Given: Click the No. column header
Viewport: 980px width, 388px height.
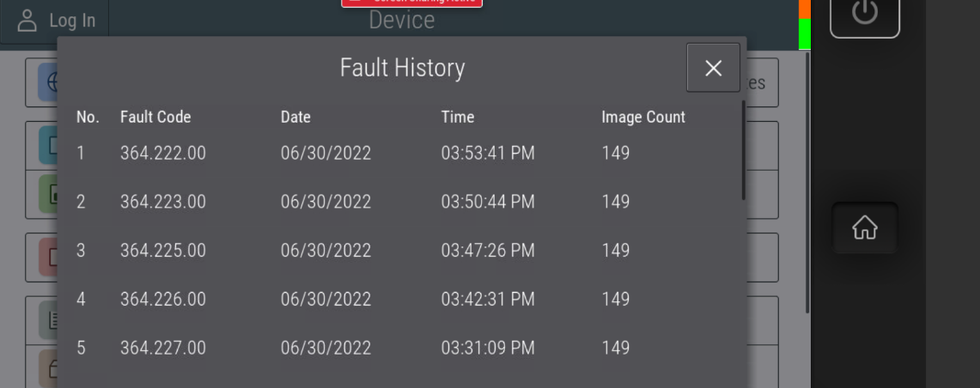Looking at the screenshot, I should tap(88, 118).
